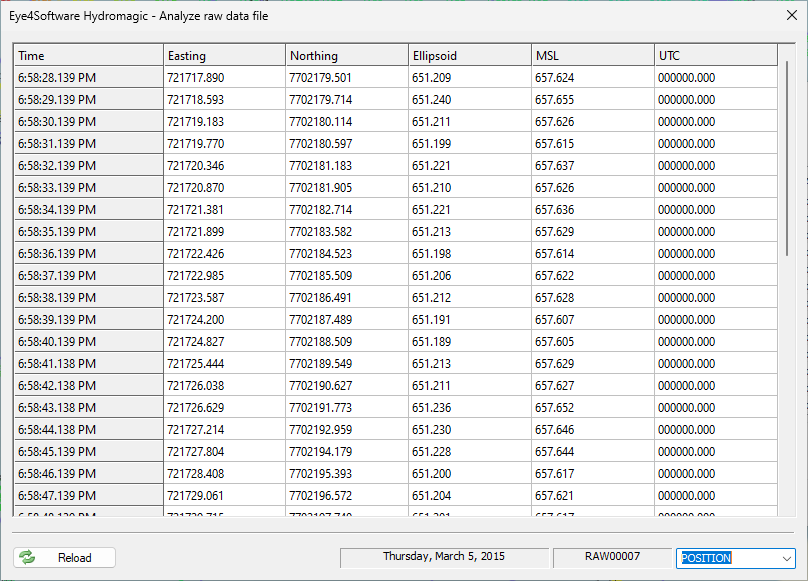The image size is (808, 581).
Task: Select the row header 6:58:43.138 PM
Action: click(x=89, y=407)
